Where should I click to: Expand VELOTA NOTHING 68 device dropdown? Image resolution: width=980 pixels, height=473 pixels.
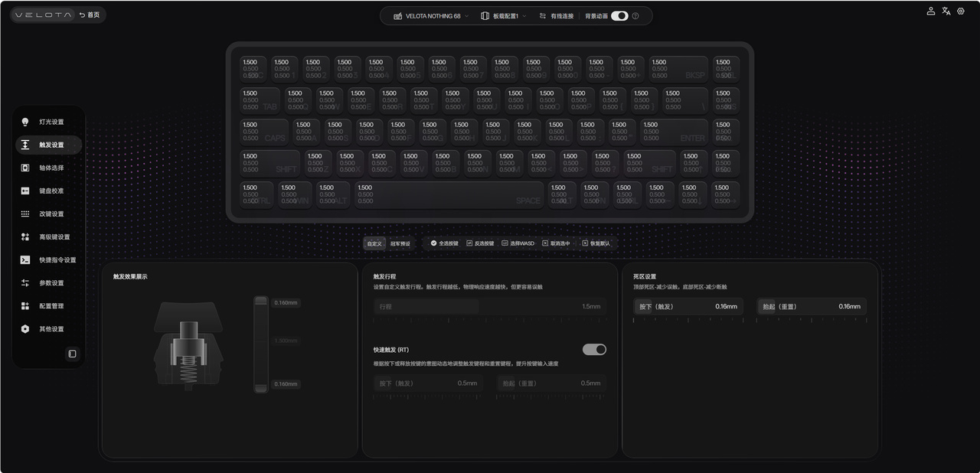(x=432, y=15)
